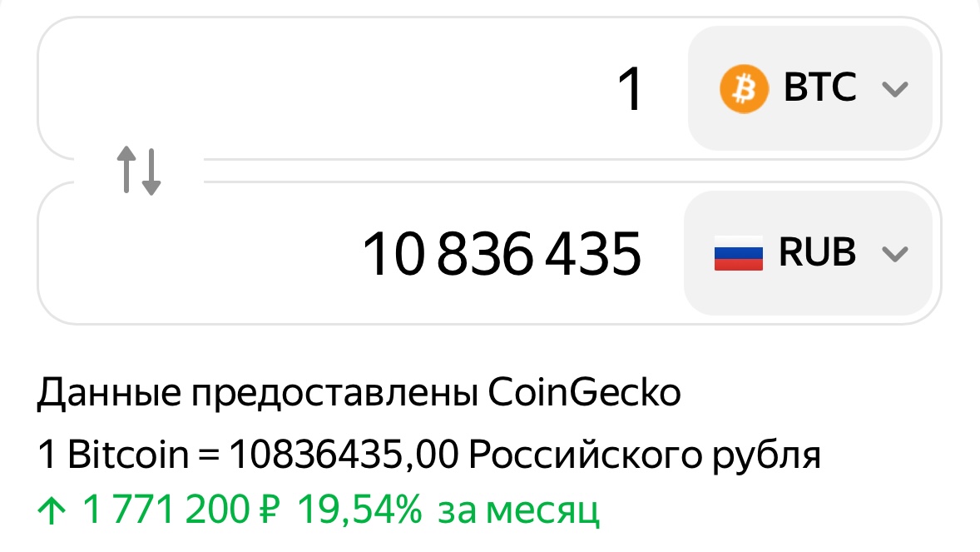The image size is (980, 552).
Task: Click the 19,54% change percentage
Action: [x=359, y=510]
